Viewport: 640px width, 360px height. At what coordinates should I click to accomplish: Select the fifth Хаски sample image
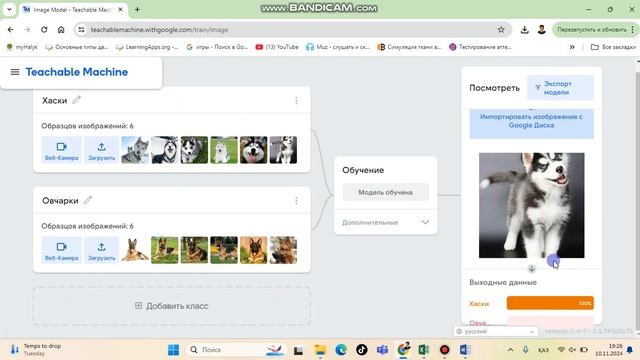[253, 150]
